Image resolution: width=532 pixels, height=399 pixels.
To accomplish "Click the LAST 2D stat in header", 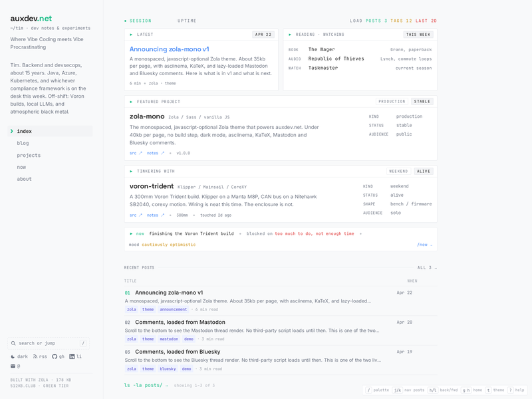I will 426,21.
